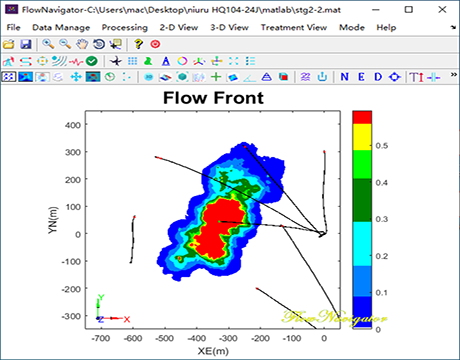
Task: Click the round 3D sphere icon
Action: (x=149, y=77)
